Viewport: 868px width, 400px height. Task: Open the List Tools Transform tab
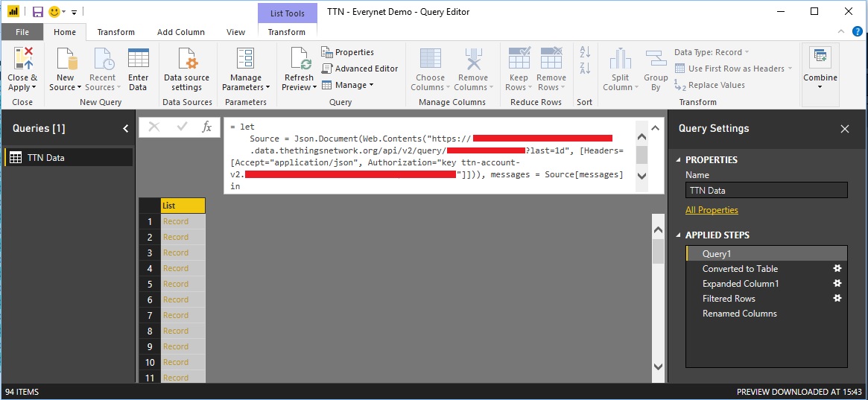click(287, 32)
